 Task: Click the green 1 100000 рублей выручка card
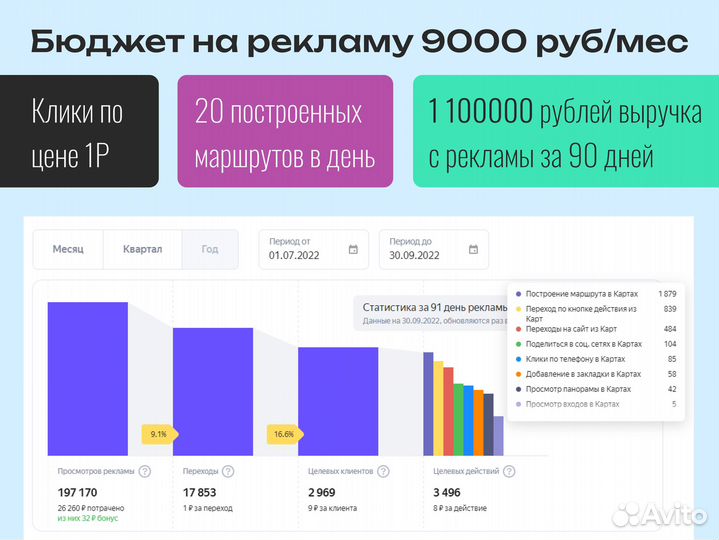(x=566, y=131)
